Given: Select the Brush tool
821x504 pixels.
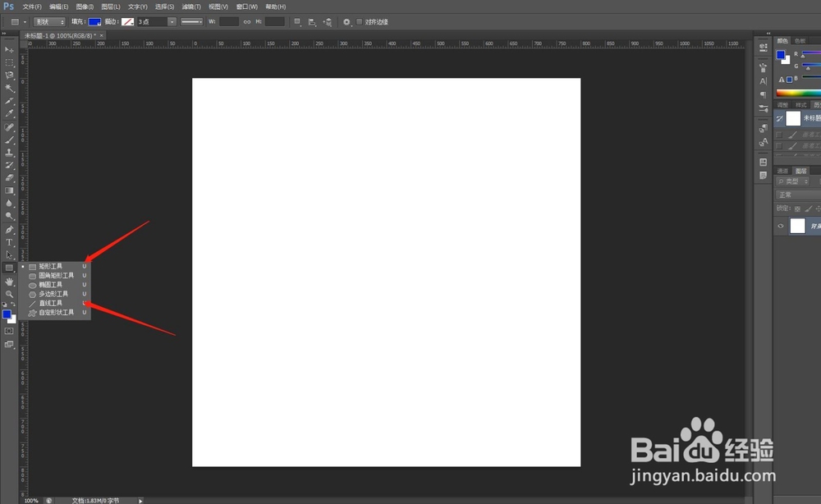Looking at the screenshot, I should tap(9, 140).
